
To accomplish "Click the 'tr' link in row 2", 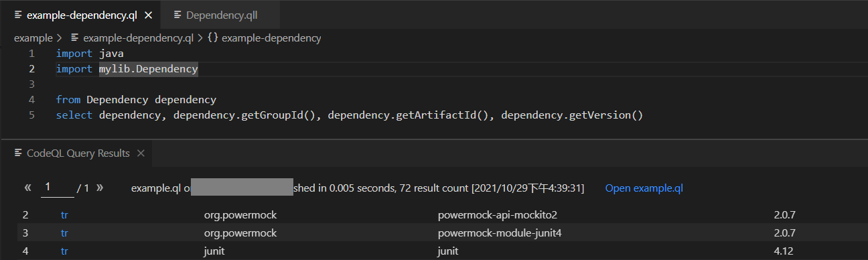I will coord(64,215).
